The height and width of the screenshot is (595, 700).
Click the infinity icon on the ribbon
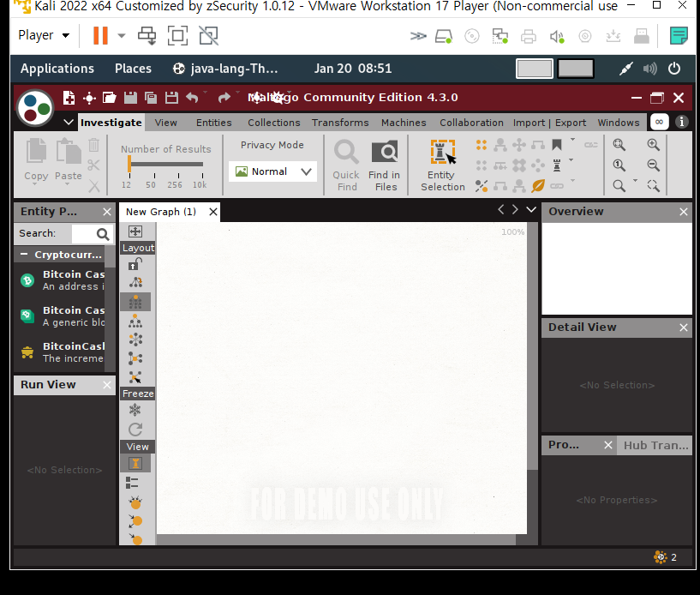point(659,122)
